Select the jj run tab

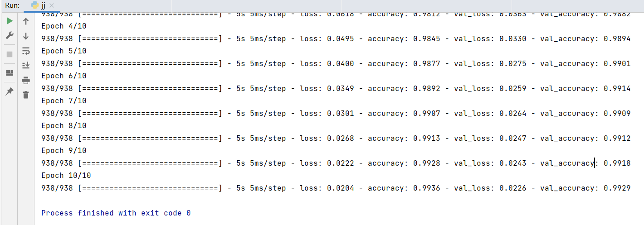(40, 5)
